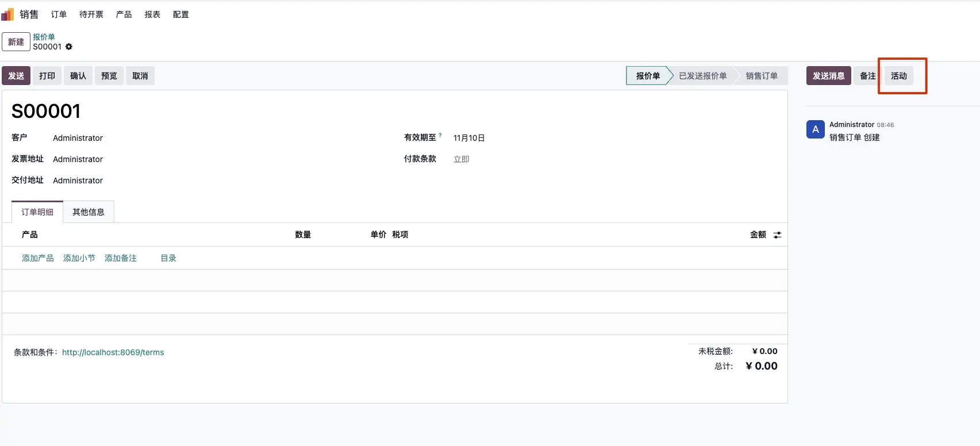The height and width of the screenshot is (446, 980).
Task: Click the Administrator avatar in chatter
Action: 816,130
